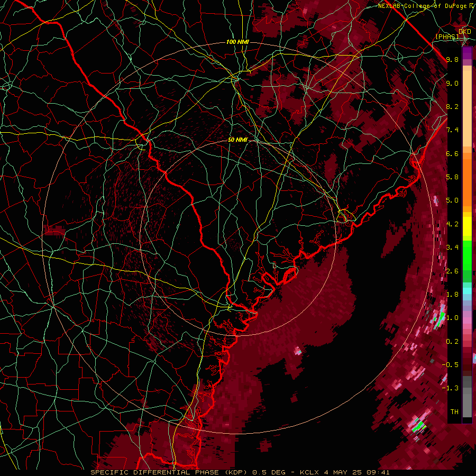Click the 8.2 value on the color scale
This screenshot has width=476, height=476.
(x=452, y=106)
